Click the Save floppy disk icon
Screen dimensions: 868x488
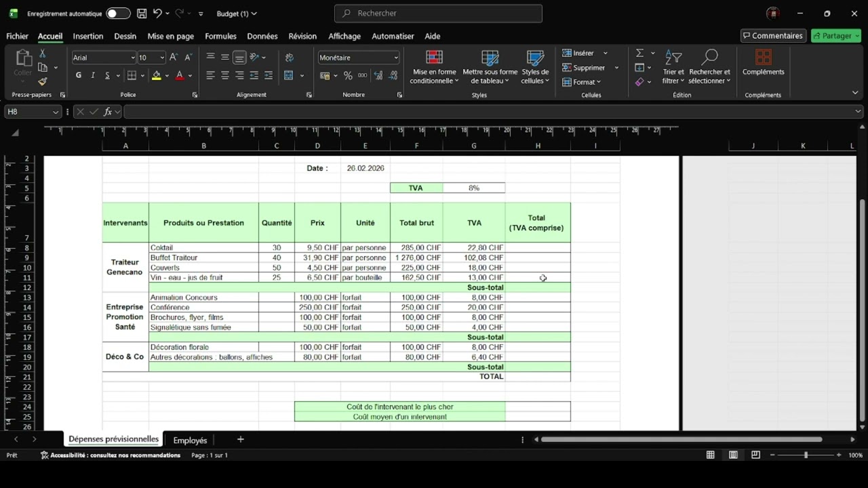pos(142,14)
